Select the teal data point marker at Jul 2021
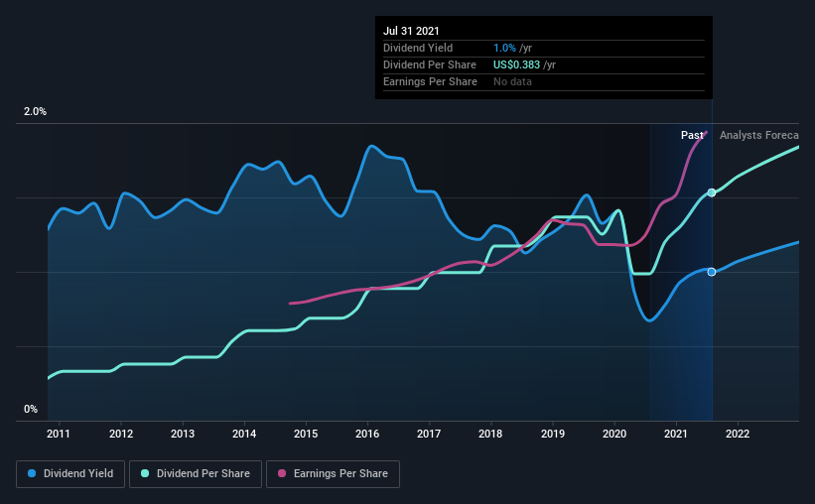 click(x=712, y=192)
